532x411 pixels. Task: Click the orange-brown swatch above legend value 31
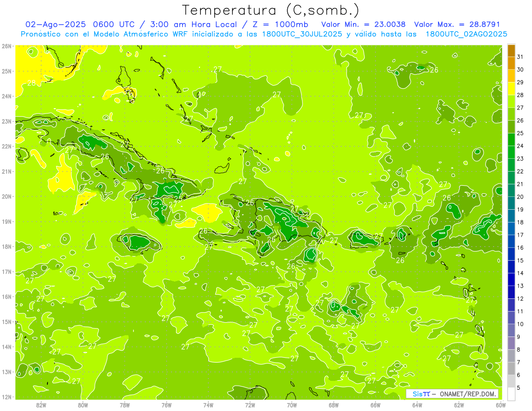[x=511, y=51]
